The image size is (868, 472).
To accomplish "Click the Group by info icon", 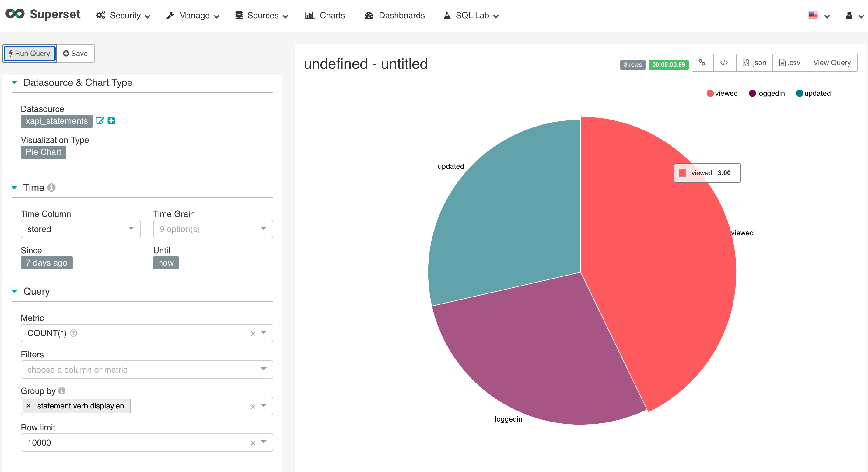I will [62, 390].
